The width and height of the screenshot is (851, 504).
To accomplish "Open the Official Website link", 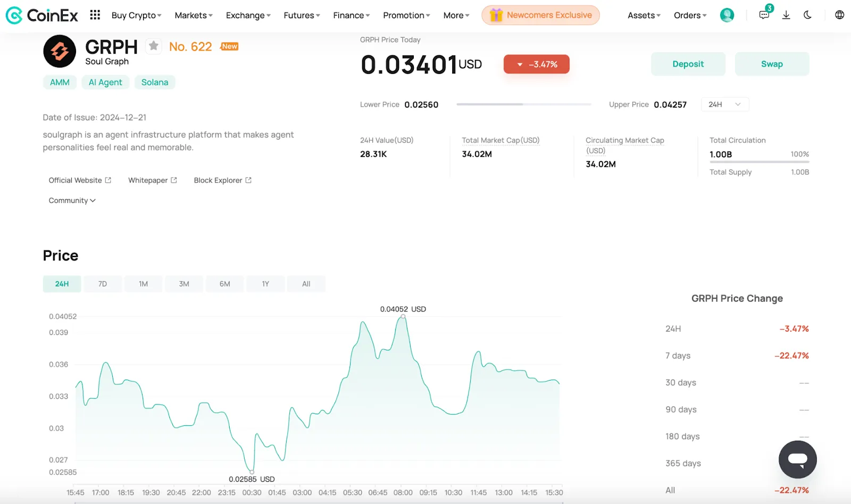I will click(80, 180).
